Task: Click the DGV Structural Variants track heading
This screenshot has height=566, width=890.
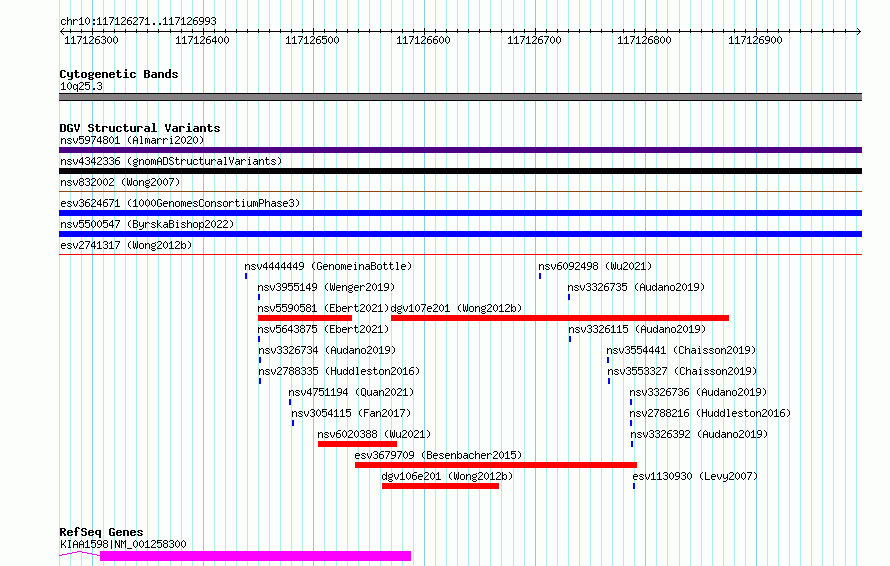Action: [x=140, y=128]
